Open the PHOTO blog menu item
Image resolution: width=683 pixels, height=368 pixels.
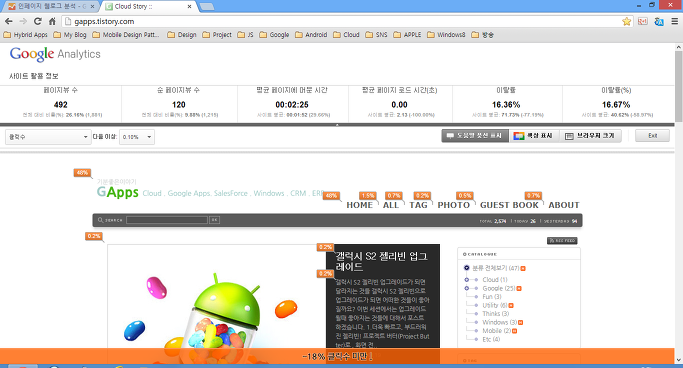(453, 205)
